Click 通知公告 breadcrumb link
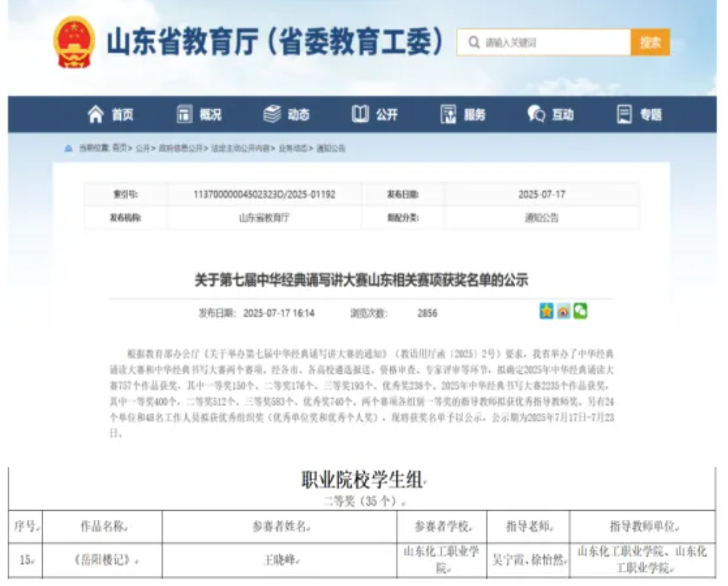This screenshot has width=728, height=586. click(331, 148)
